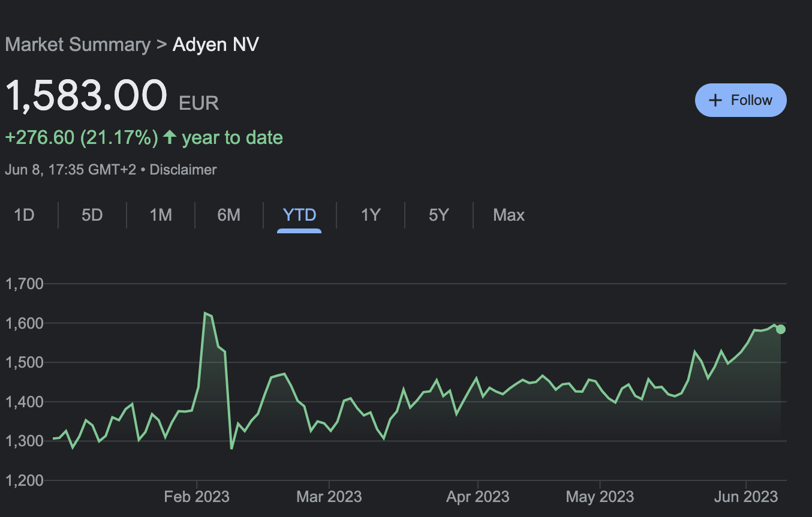Open the Max time range view
Image resolution: width=812 pixels, height=517 pixels.
point(509,215)
